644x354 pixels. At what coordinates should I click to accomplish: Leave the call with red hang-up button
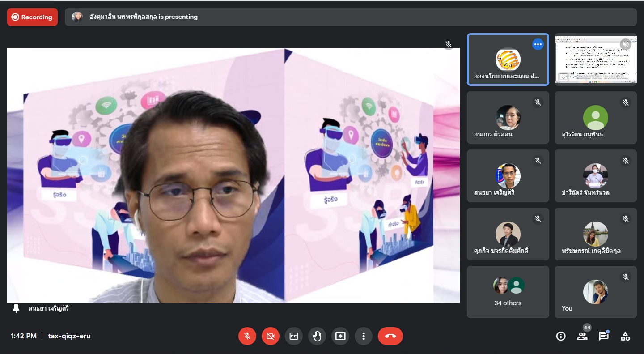[390, 336]
